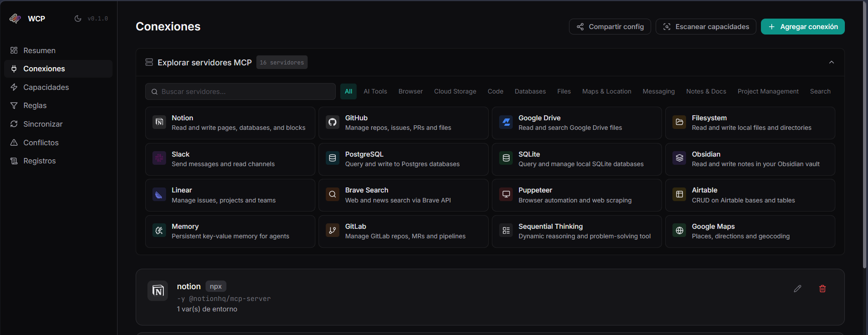Filter servers by Messaging
This screenshot has height=335, width=868.
tap(659, 91)
